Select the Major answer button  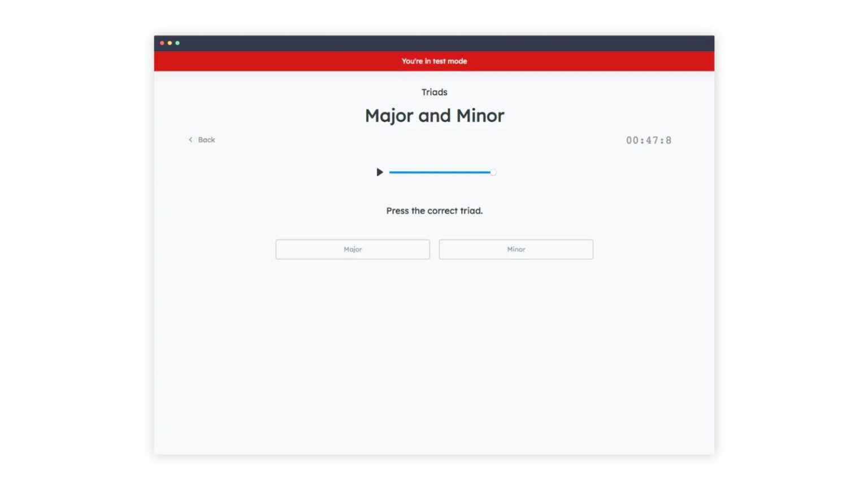tap(352, 249)
